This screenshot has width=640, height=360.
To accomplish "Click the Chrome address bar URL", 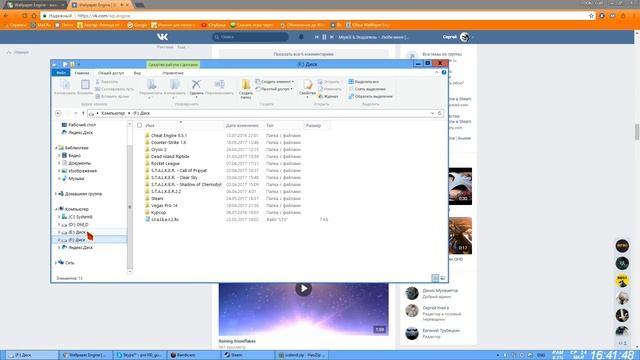I will 104,16.
